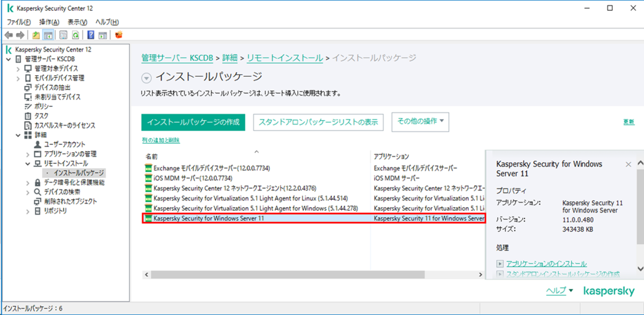Click the 未割り当てデバイス tree icon
The image size is (644, 315).
(x=28, y=97)
